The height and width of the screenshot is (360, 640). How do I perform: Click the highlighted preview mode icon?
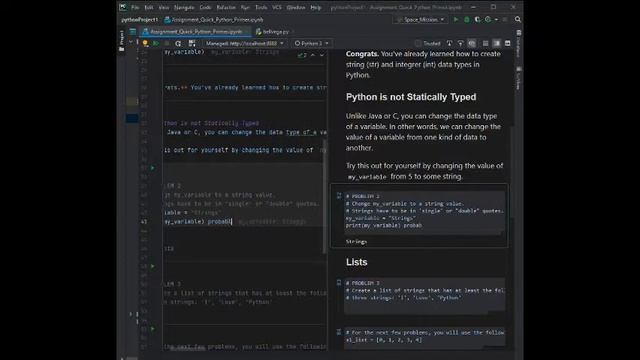(472, 43)
